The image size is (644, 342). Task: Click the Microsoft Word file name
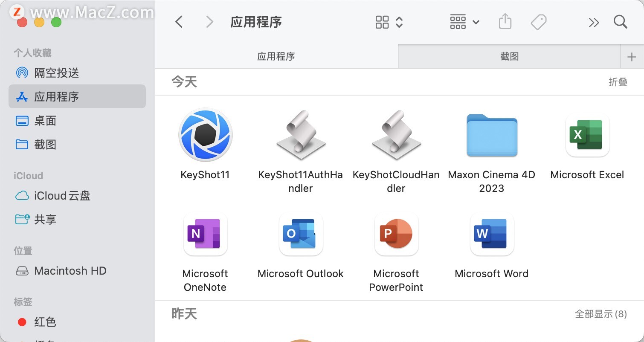pyautogui.click(x=492, y=274)
